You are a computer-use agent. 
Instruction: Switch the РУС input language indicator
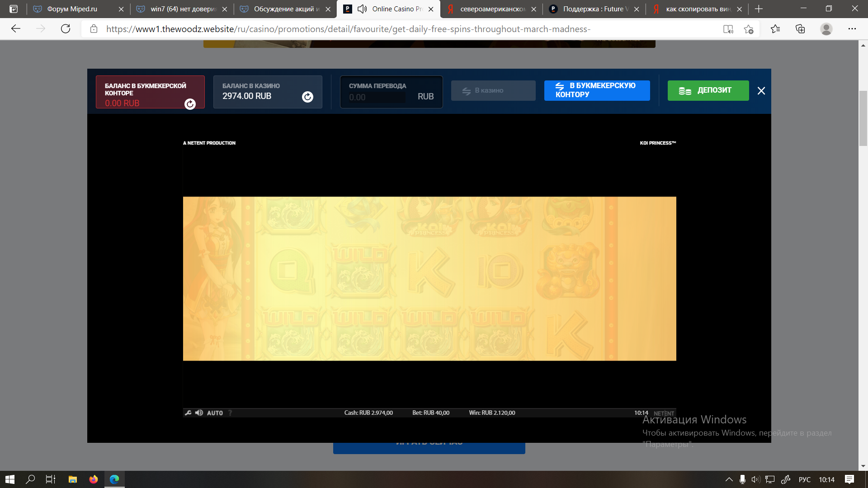805,479
